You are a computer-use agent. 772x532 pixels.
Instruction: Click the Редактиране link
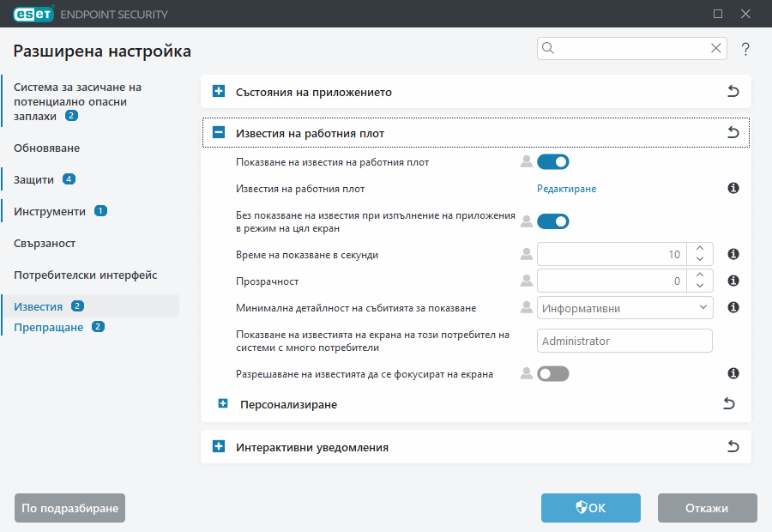coord(564,188)
